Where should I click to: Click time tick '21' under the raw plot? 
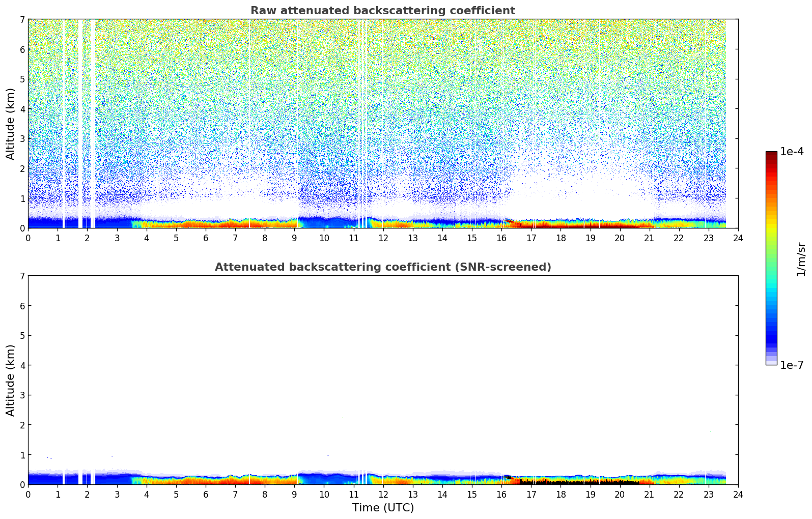tap(649, 238)
